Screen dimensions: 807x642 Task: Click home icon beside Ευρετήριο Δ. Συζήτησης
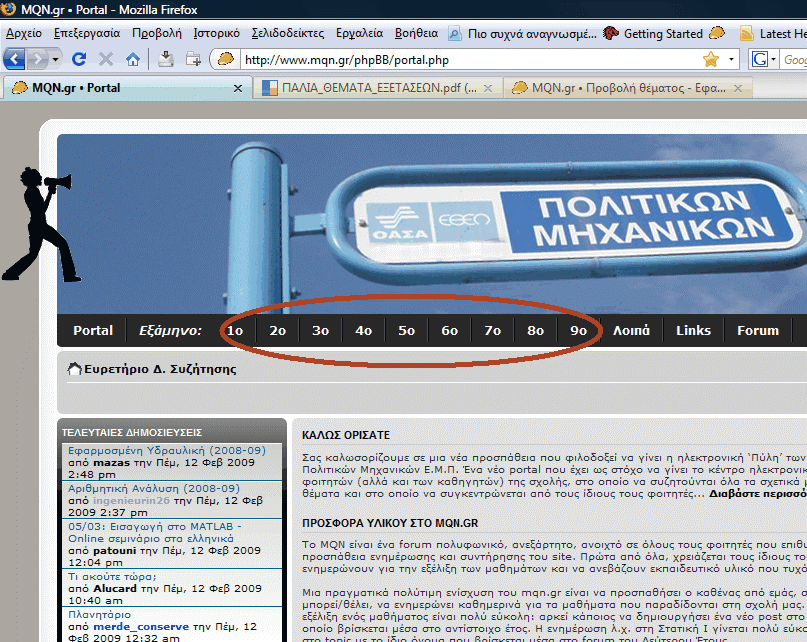[x=74, y=370]
